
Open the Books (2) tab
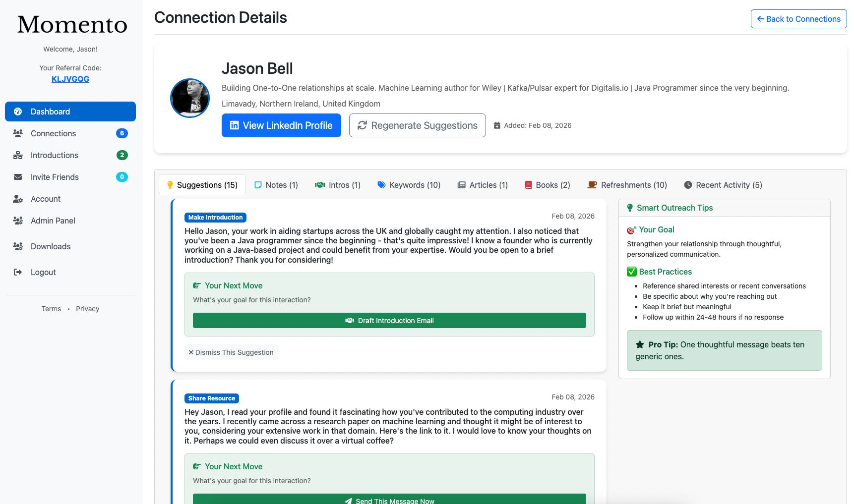547,185
